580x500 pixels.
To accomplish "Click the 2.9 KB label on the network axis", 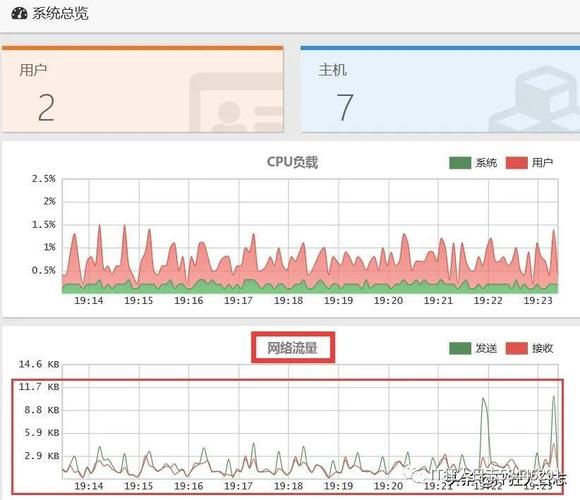I will (42, 456).
